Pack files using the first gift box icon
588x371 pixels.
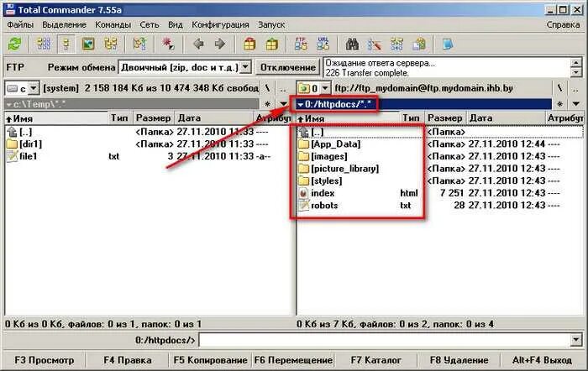pyautogui.click(x=249, y=44)
